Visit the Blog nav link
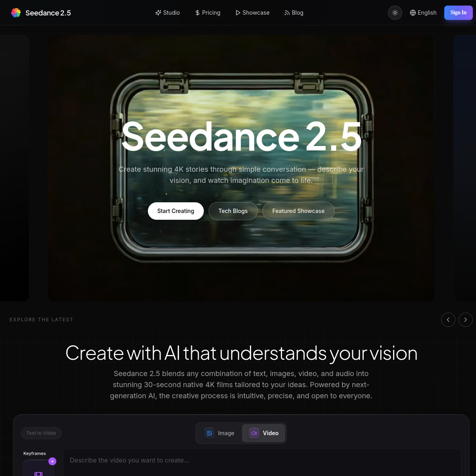The width and height of the screenshot is (476, 476). coord(294,13)
